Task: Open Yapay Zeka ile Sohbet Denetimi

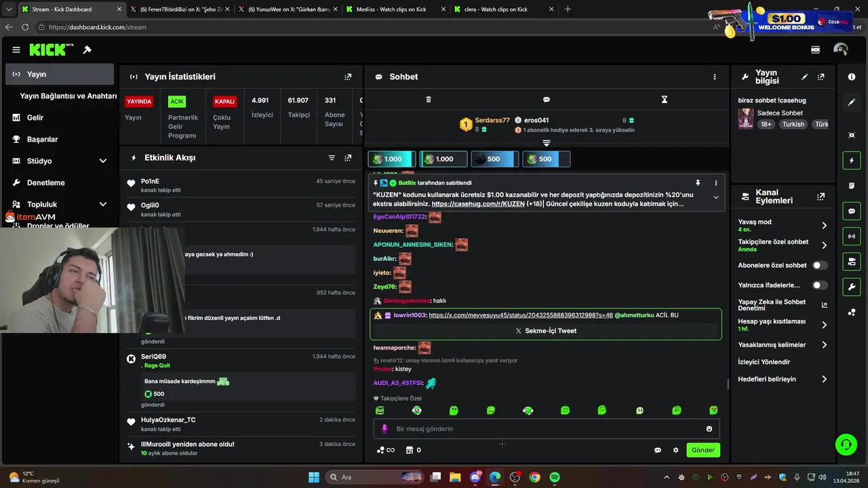Action: 783,305
